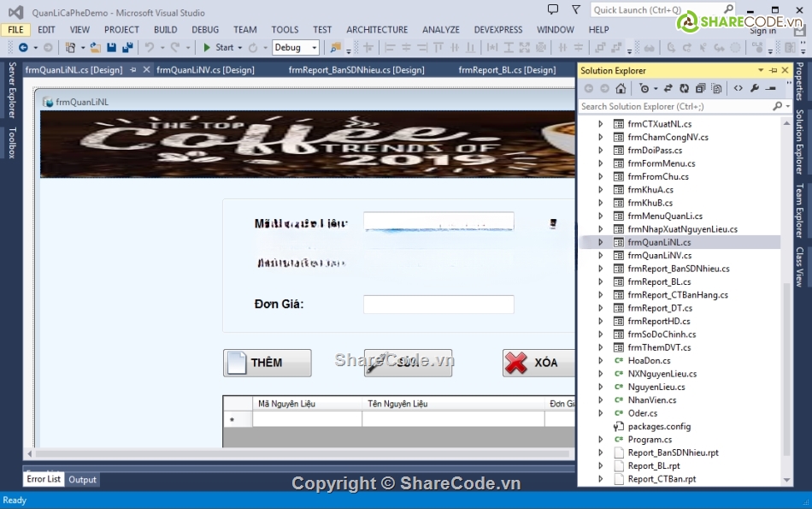Click the Preview Selected Items icon
This screenshot has width=812, height=509.
771,89
